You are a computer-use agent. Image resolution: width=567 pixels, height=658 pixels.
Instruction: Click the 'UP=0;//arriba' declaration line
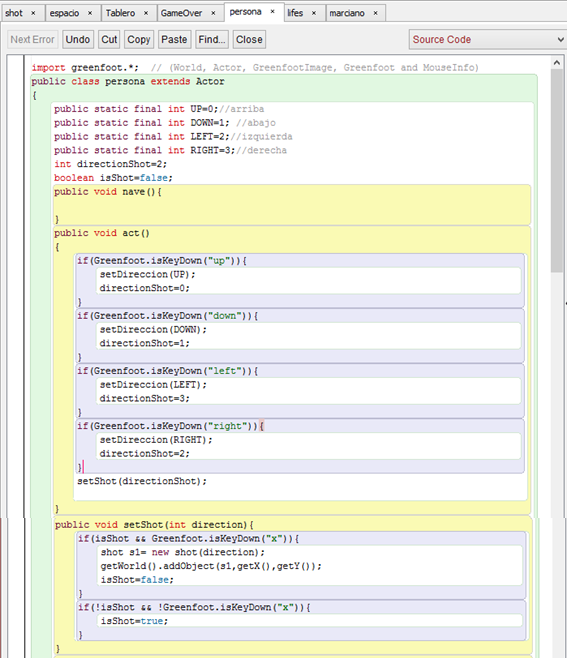[x=159, y=109]
